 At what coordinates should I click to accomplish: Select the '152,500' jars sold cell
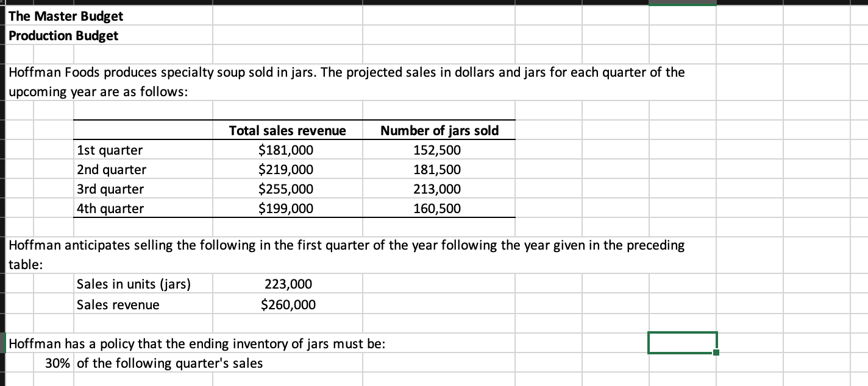click(439, 150)
